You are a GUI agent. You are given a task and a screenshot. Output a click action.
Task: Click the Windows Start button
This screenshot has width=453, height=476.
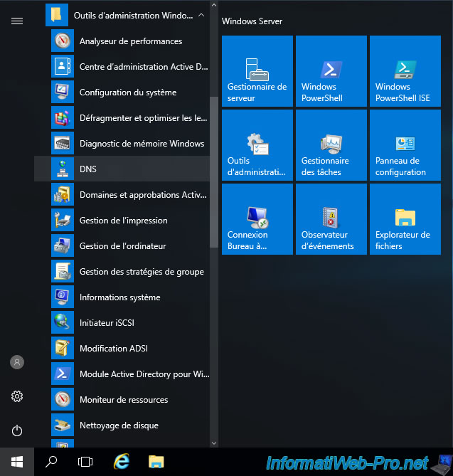click(17, 462)
